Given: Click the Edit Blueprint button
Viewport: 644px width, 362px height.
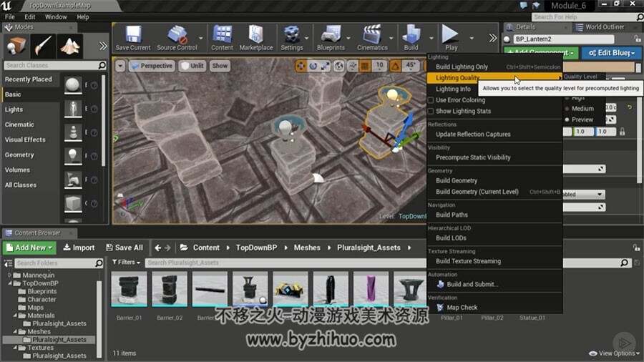Looking at the screenshot, I should [611, 53].
